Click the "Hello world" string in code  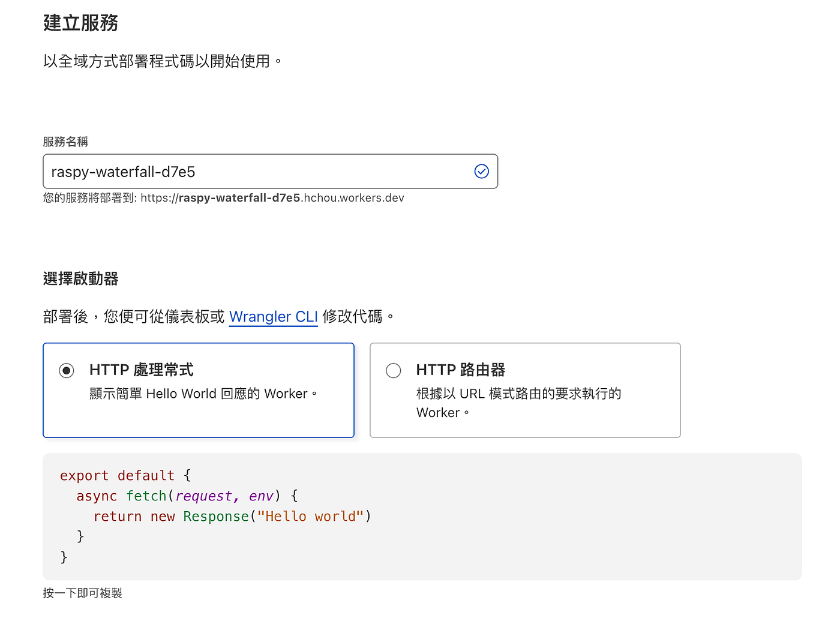[x=310, y=516]
